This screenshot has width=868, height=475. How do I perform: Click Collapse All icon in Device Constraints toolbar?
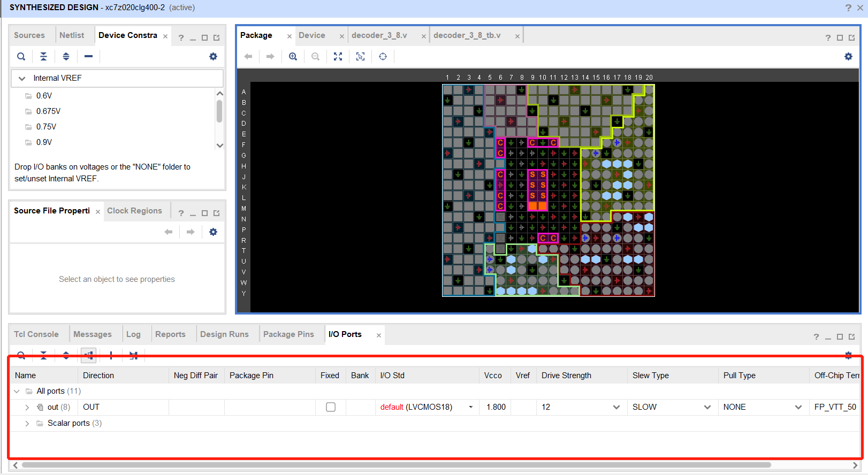click(x=43, y=56)
